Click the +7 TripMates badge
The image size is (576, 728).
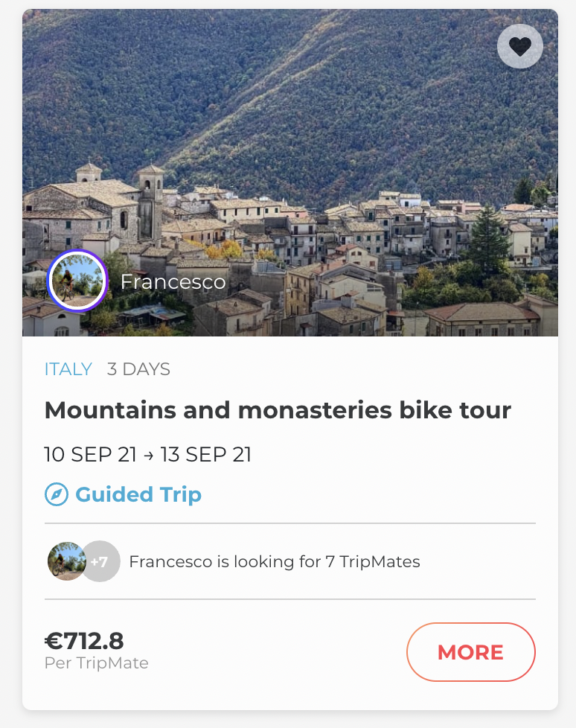pyautogui.click(x=100, y=561)
